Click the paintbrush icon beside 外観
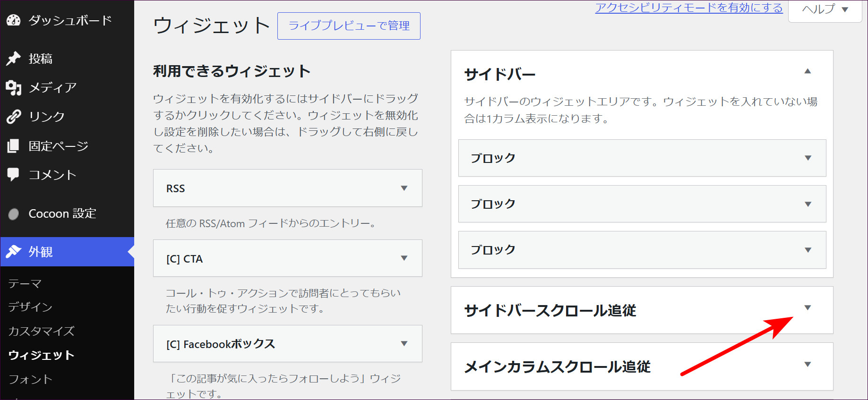 tap(14, 251)
